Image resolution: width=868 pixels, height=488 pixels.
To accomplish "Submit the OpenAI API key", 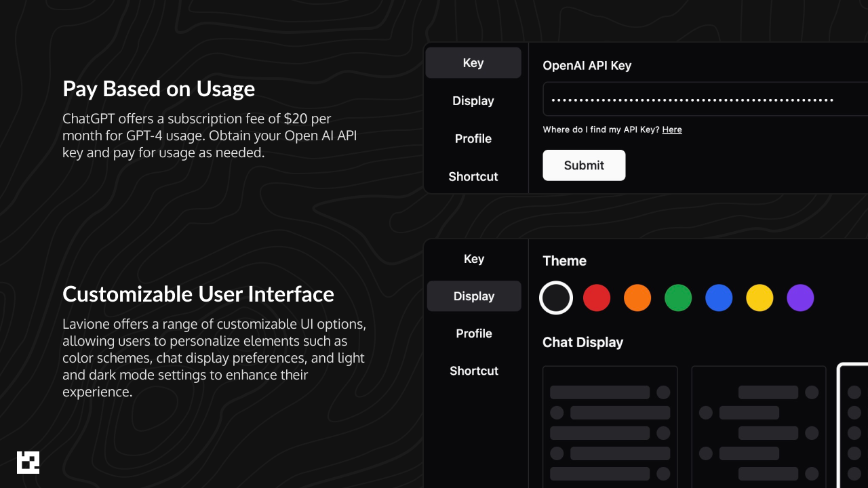I will pyautogui.click(x=584, y=165).
